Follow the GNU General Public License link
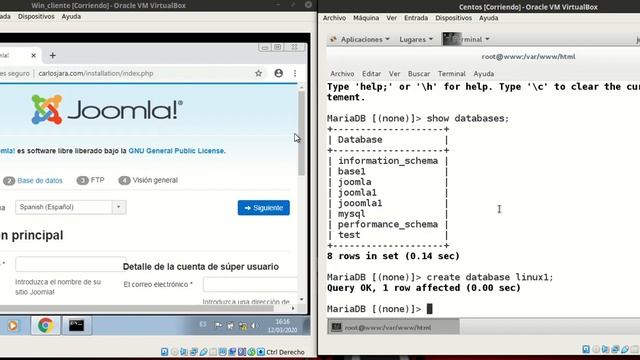Screen dimensions: 640x360 click(x=176, y=151)
